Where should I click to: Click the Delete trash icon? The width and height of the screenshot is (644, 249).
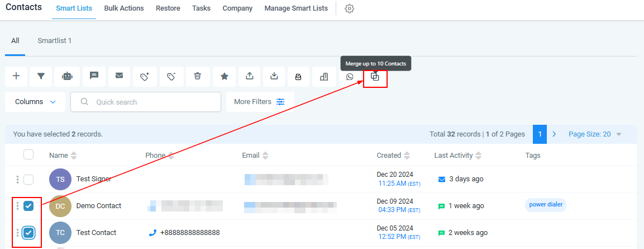(198, 77)
